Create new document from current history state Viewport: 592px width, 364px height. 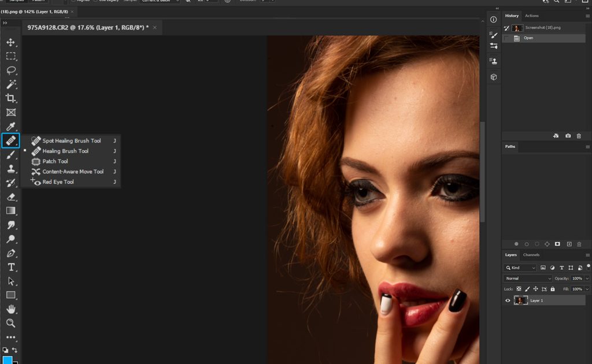point(556,136)
